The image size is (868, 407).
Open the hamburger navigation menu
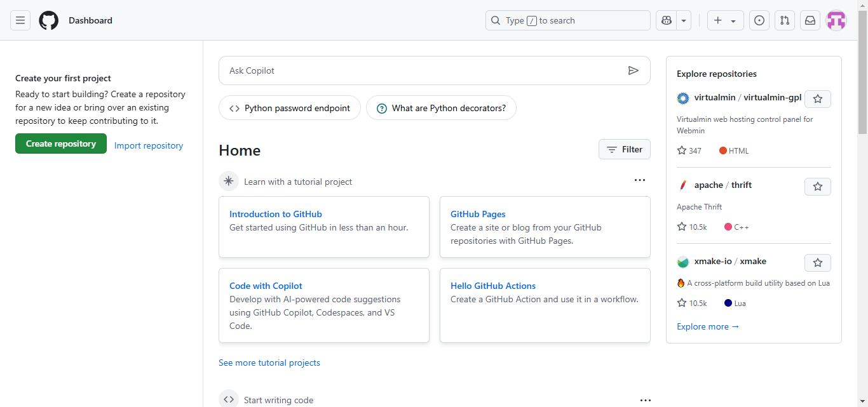pyautogui.click(x=20, y=20)
